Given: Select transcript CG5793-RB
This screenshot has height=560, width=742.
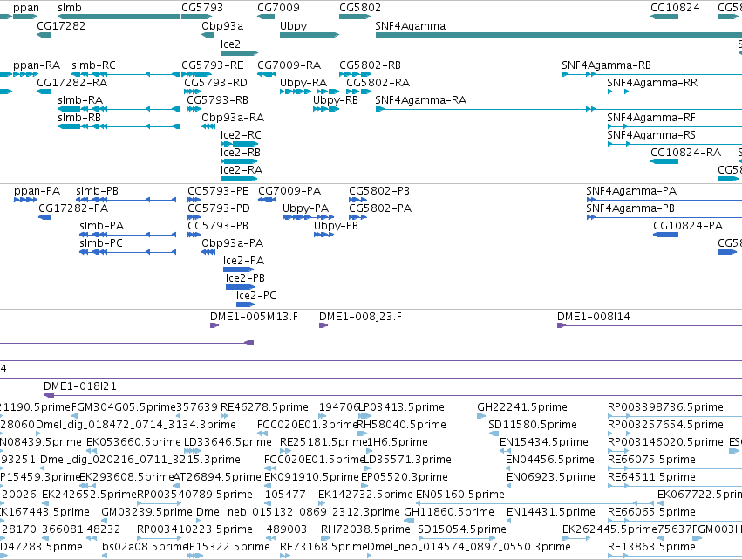Looking at the screenshot, I should [x=194, y=109].
